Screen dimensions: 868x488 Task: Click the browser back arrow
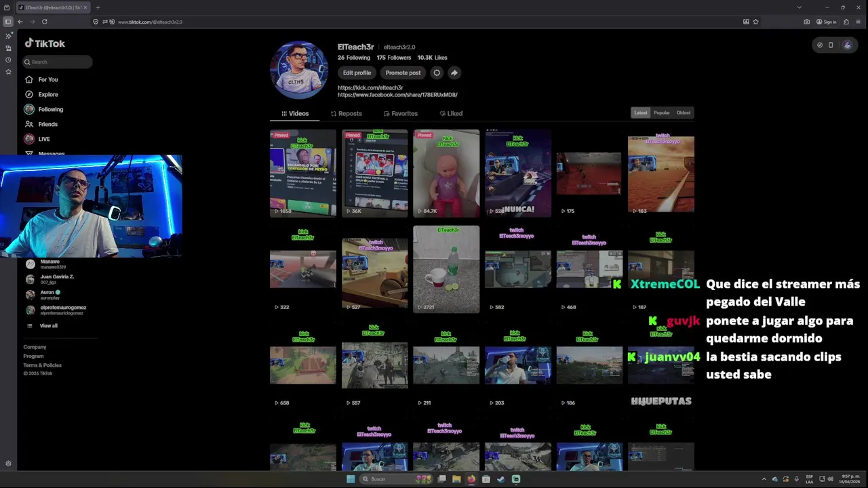[20, 22]
